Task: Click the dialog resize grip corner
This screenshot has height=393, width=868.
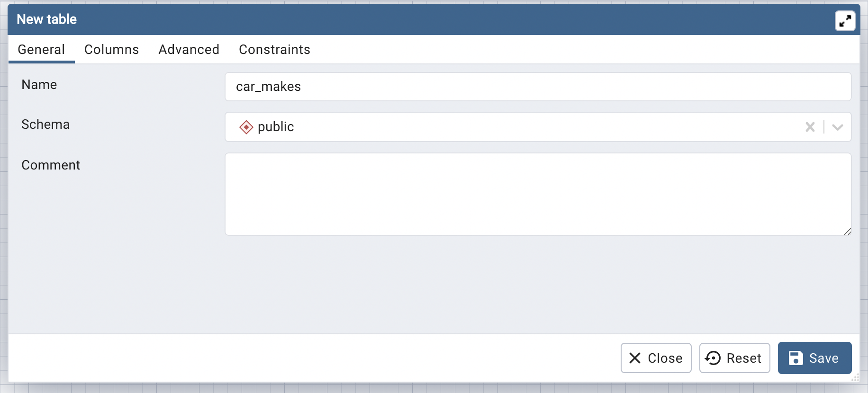Action: [x=855, y=377]
